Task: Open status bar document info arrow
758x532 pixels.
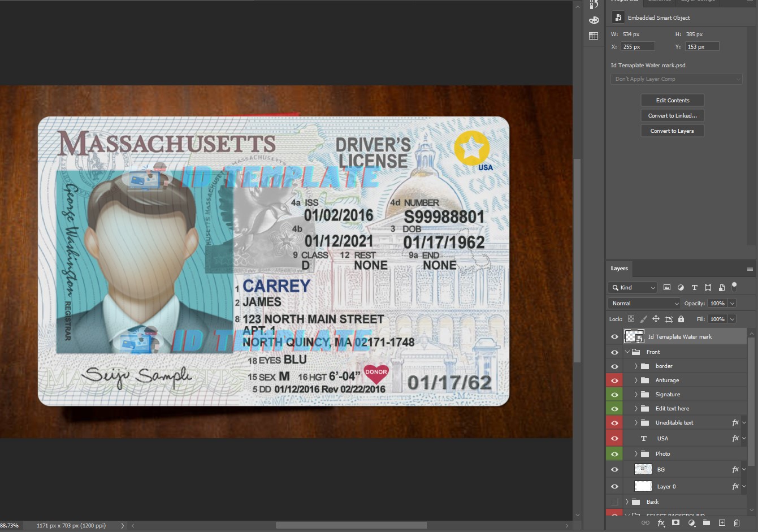Action: (x=123, y=526)
